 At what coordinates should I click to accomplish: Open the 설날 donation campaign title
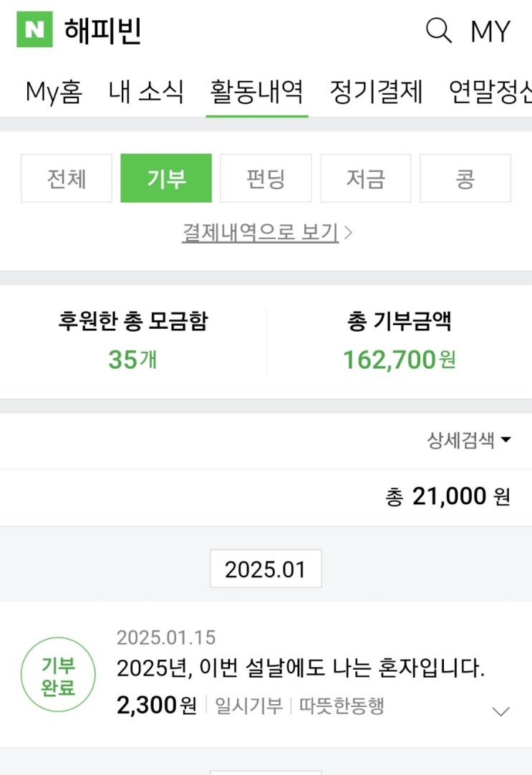[301, 669]
